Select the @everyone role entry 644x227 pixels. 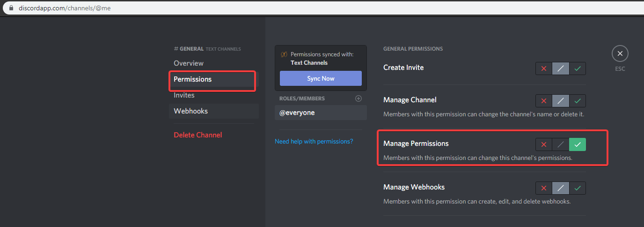click(321, 113)
